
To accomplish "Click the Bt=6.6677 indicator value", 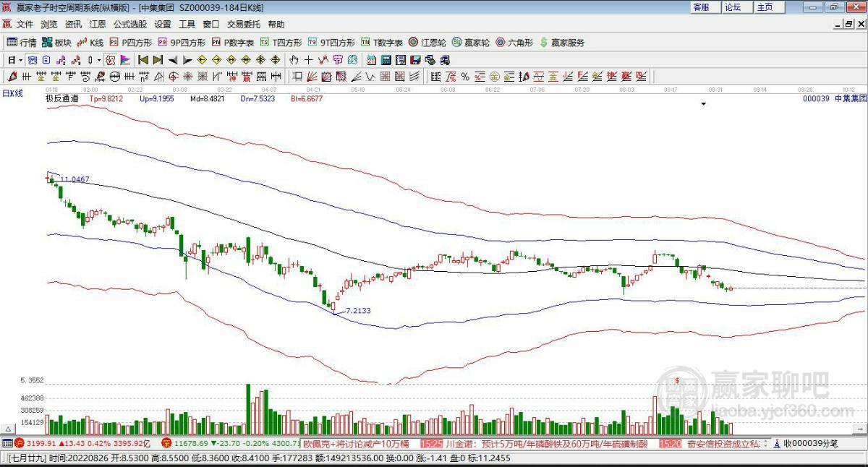I will click(x=307, y=98).
